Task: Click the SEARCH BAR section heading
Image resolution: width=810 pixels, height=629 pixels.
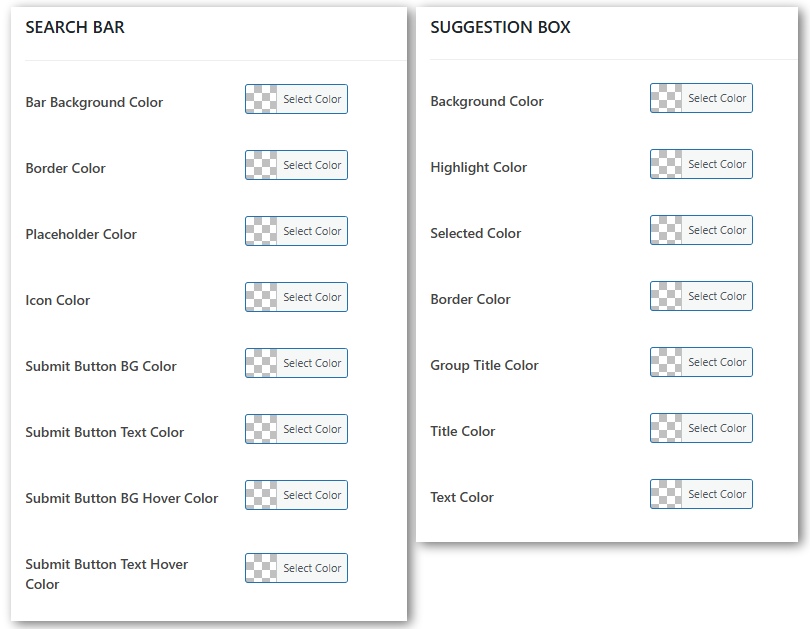Action: [x=75, y=28]
